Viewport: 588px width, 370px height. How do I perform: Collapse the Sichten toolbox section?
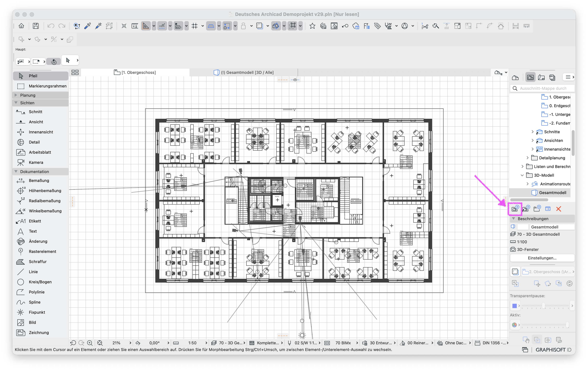(x=16, y=103)
